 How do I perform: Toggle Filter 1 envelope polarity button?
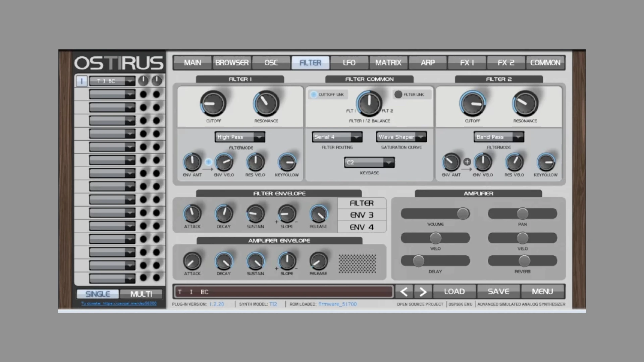208,162
